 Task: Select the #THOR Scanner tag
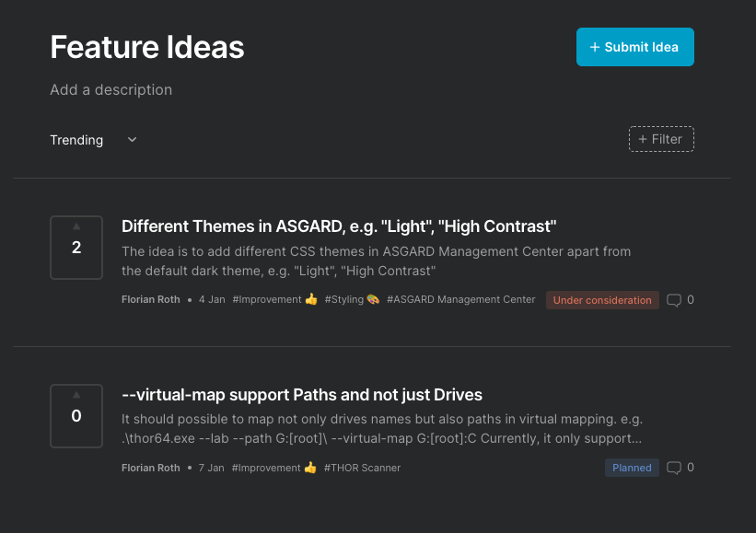point(362,468)
